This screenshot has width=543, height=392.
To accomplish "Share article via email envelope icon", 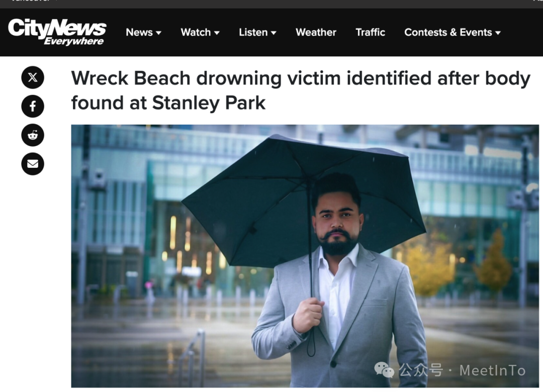I will pos(33,163).
